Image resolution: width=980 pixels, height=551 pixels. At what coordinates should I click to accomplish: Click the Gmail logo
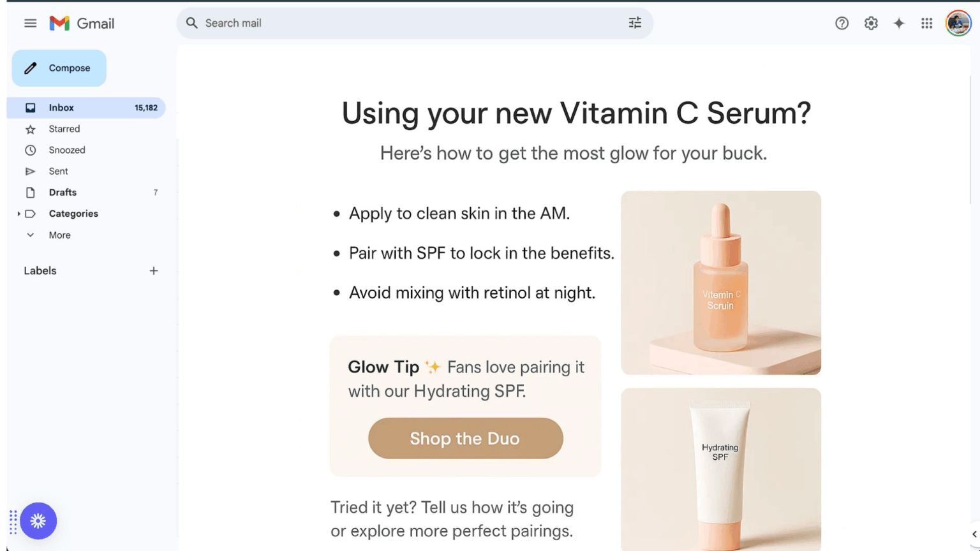(x=82, y=24)
